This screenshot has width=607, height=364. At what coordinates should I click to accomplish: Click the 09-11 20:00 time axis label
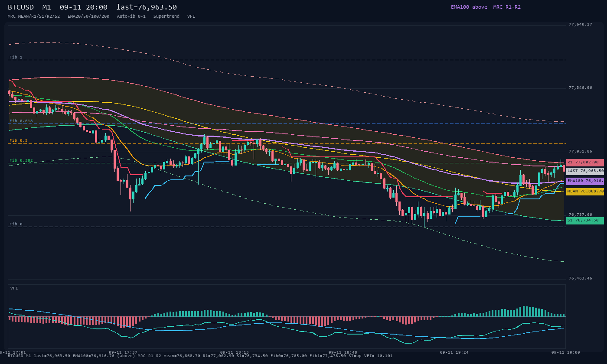(x=566, y=352)
